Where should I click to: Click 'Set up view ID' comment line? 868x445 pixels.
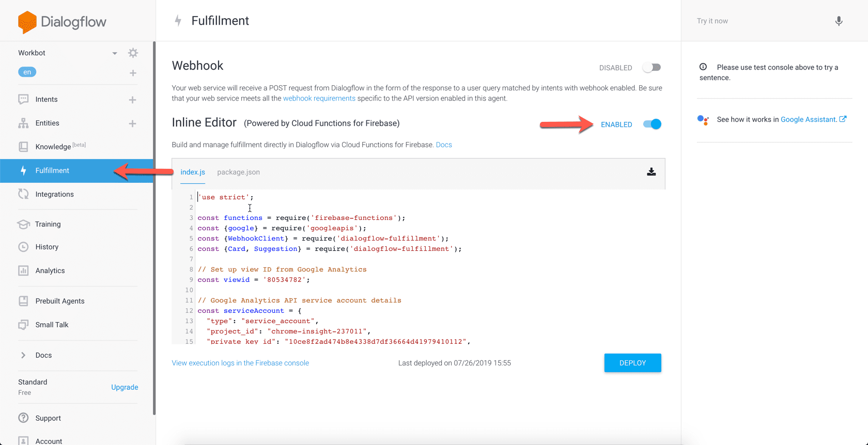[x=282, y=269]
